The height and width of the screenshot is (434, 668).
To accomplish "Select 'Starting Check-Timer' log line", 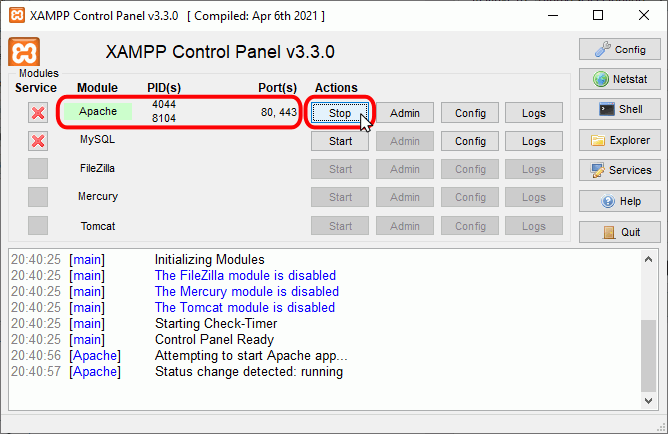I will tap(216, 324).
